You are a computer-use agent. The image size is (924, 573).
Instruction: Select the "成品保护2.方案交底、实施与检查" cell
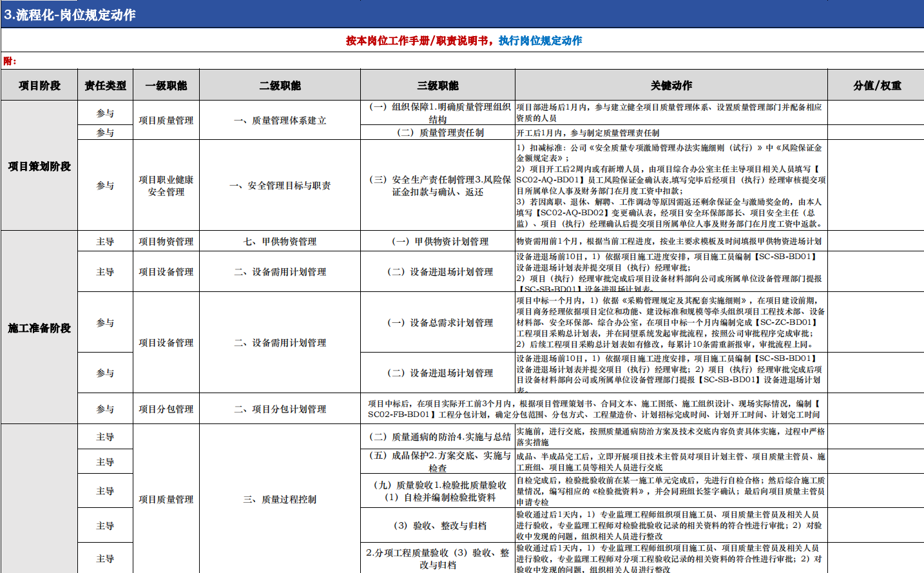438,462
